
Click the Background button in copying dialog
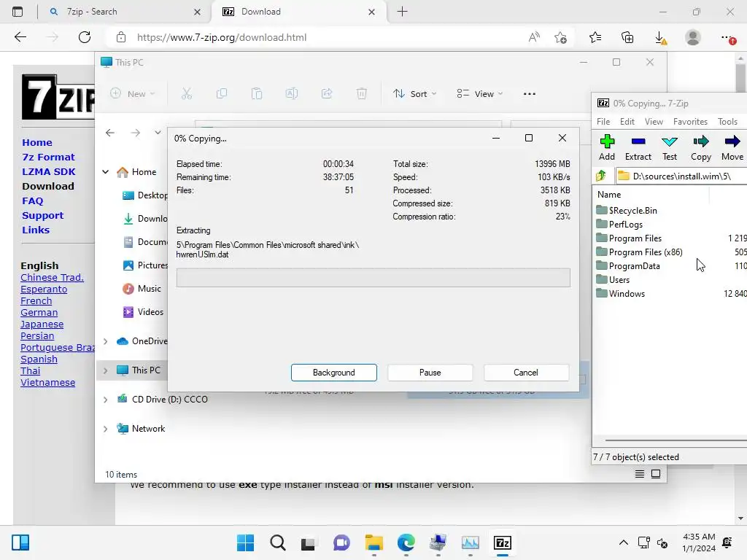click(334, 373)
